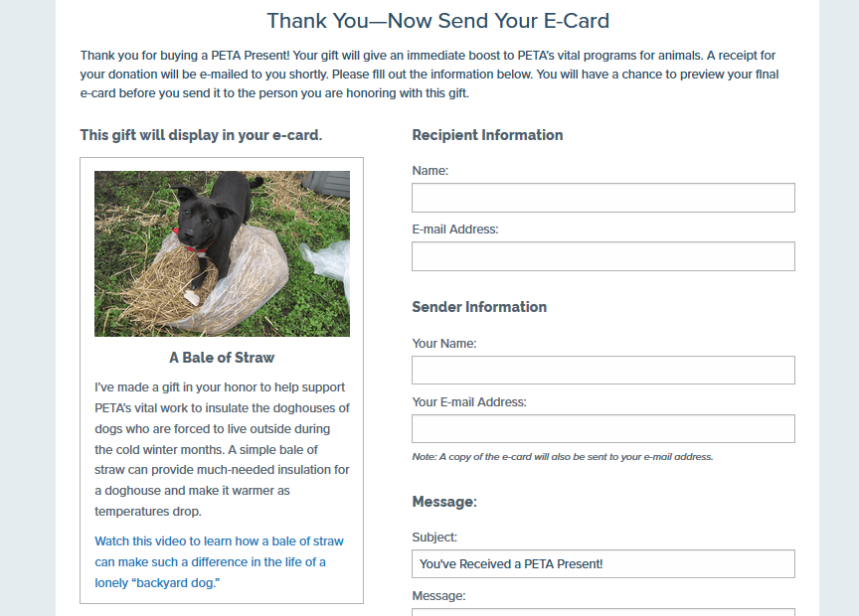859x616 pixels.
Task: Click the italic note about e-card copy
Action: click(562, 457)
